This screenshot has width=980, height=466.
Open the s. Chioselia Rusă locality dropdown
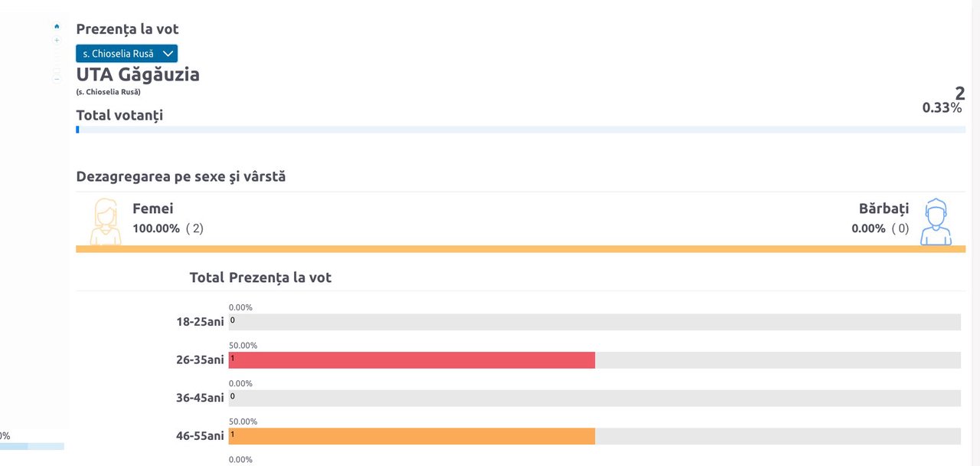126,54
